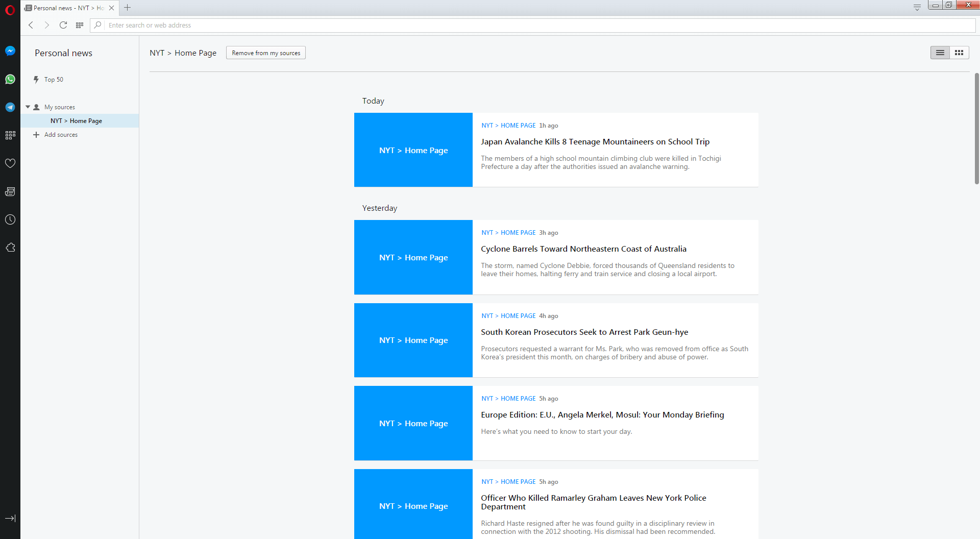Open Top 50 news
The width and height of the screenshot is (980, 539).
[54, 80]
